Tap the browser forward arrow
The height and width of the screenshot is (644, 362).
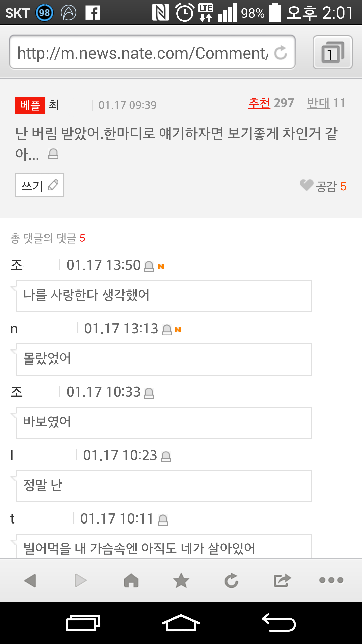tap(81, 580)
